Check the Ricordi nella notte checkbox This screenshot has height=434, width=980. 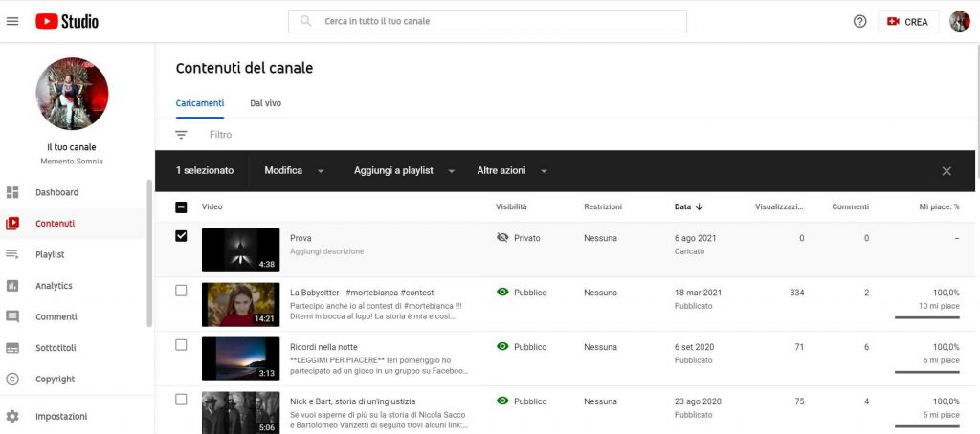pos(181,345)
